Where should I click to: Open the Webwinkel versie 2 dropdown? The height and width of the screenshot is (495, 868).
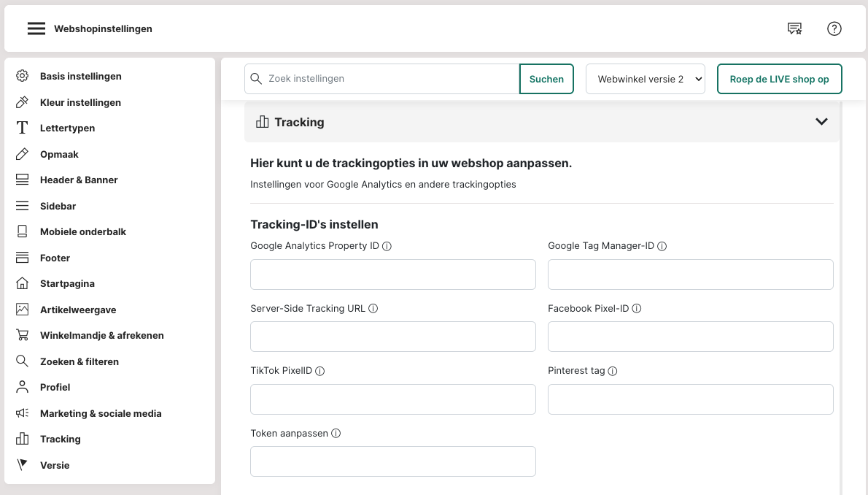[646, 79]
